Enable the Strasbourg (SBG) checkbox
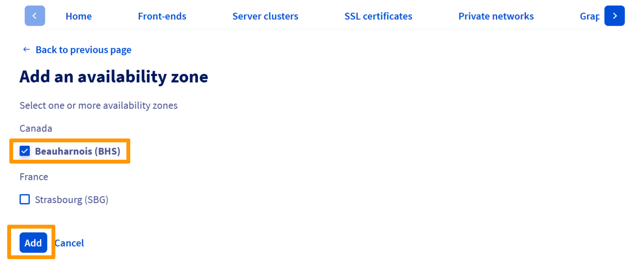 point(25,199)
